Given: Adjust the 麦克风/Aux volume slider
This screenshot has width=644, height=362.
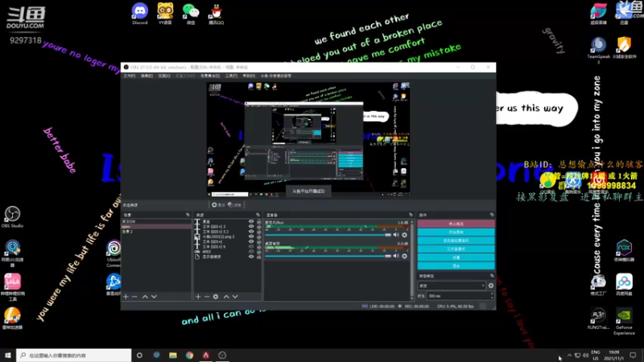Looking at the screenshot, I should point(328,235).
